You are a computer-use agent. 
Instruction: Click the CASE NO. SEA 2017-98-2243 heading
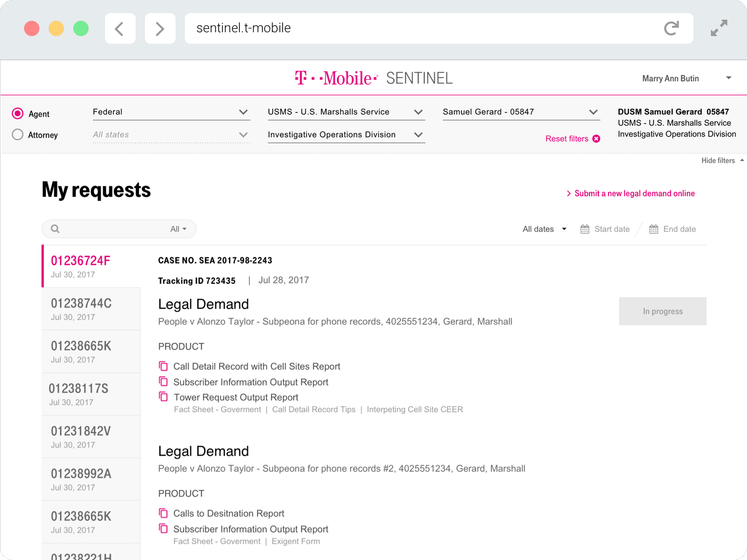point(215,260)
